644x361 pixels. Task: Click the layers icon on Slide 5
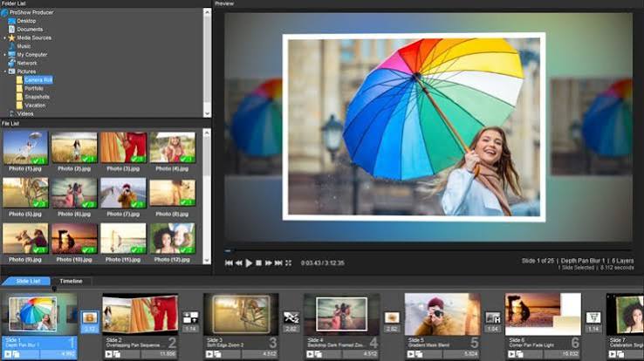[419, 354]
